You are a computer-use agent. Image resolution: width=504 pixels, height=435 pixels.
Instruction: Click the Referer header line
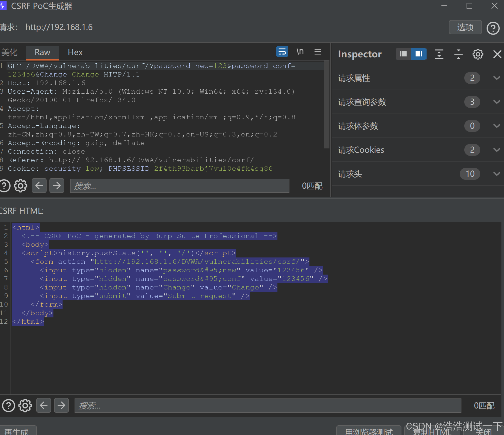pos(131,160)
